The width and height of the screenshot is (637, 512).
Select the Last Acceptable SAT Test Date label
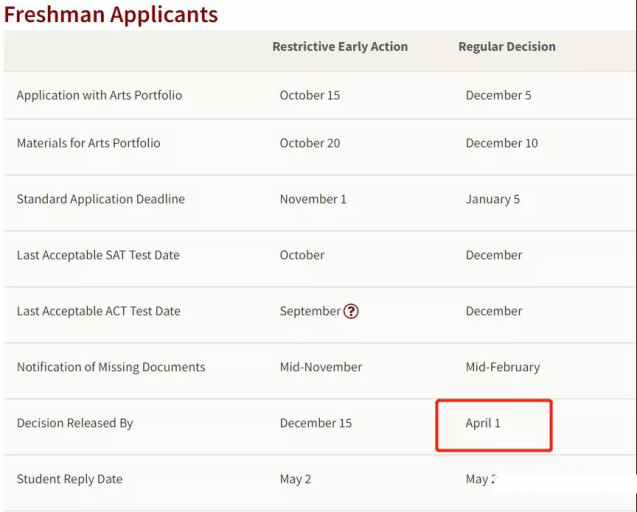click(x=98, y=255)
